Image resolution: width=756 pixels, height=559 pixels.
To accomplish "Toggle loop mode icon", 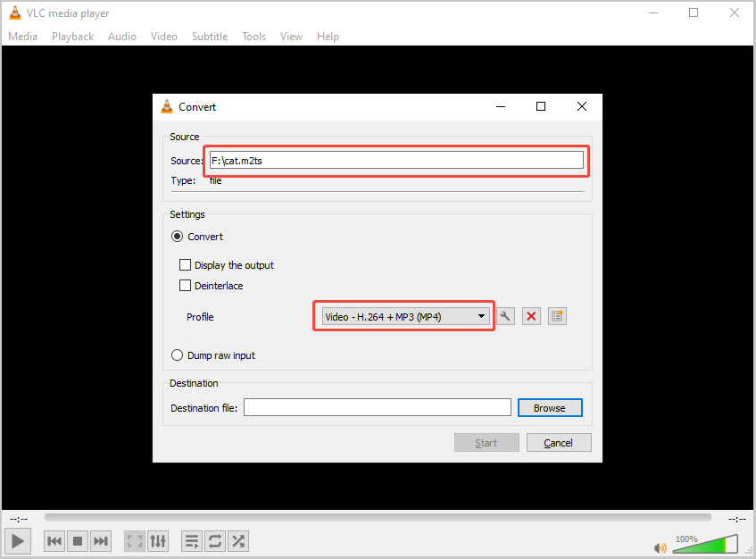I will pos(215,541).
